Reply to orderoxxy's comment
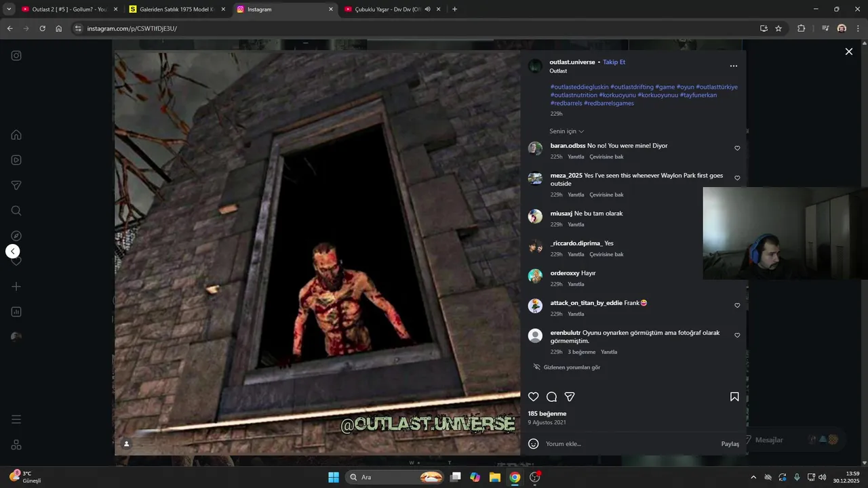 point(576,285)
